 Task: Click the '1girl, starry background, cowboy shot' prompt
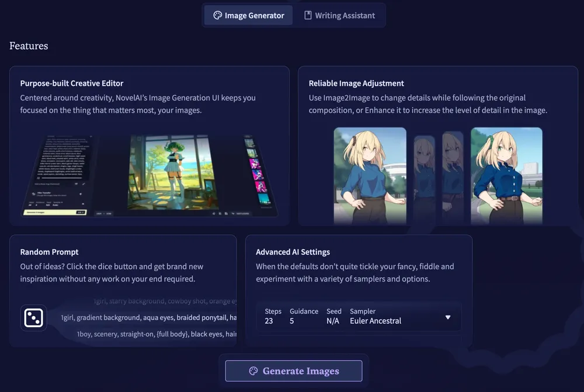tap(165, 301)
